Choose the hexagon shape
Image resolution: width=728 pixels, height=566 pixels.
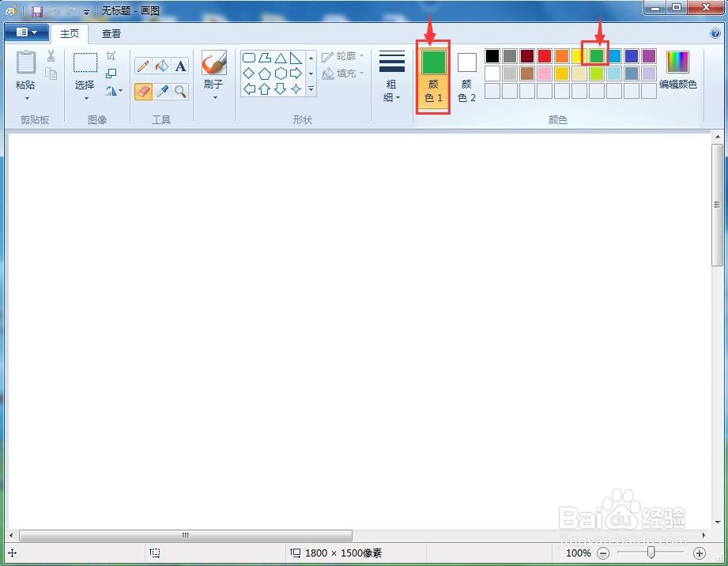click(x=281, y=74)
